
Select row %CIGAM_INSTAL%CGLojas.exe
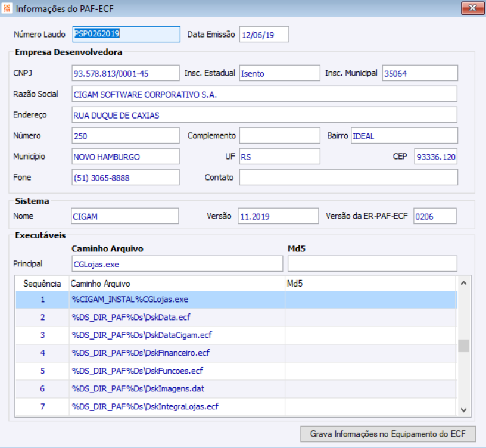pos(236,300)
